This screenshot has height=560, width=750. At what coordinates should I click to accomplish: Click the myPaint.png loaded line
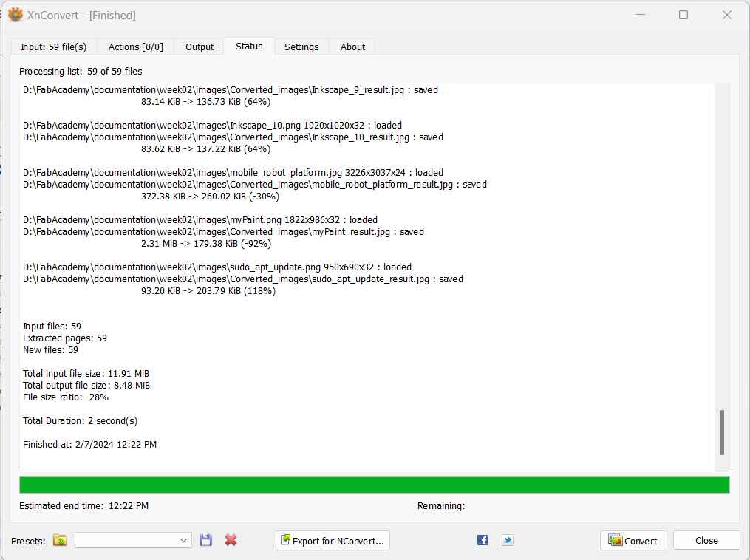click(x=200, y=220)
